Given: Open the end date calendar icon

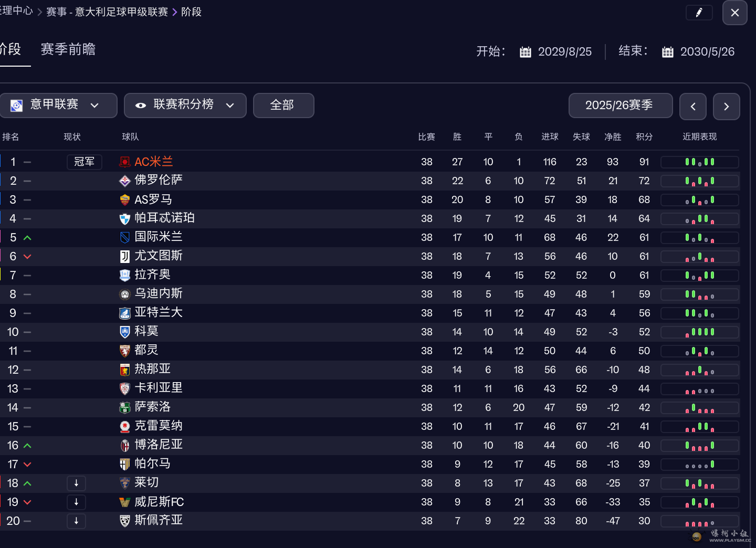Looking at the screenshot, I should [x=667, y=52].
